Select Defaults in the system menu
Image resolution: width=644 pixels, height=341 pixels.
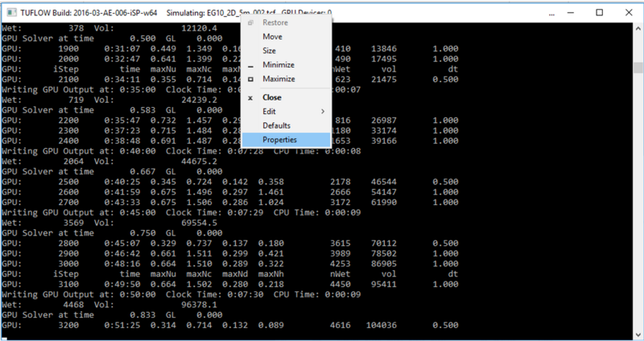point(286,125)
